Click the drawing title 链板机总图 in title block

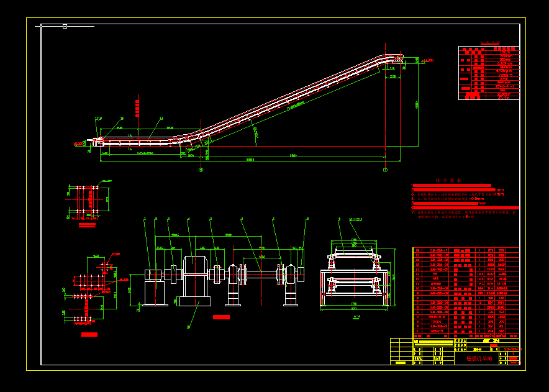point(479,358)
